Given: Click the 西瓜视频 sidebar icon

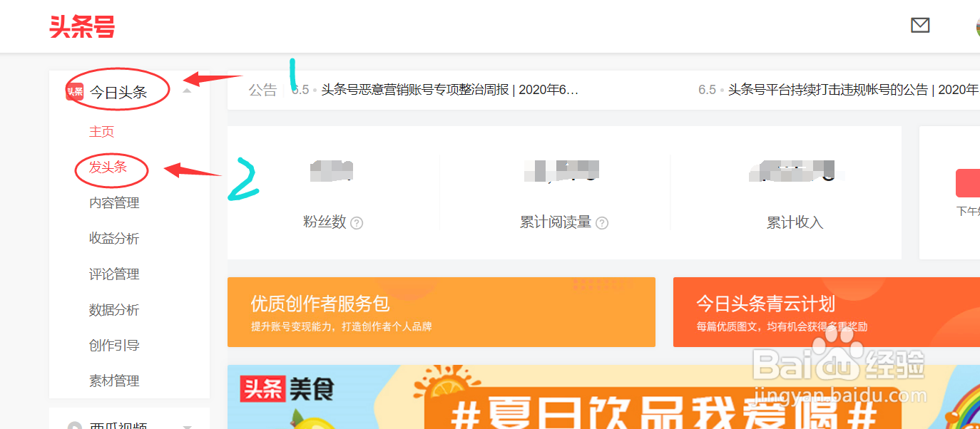Looking at the screenshot, I should click(x=74, y=426).
